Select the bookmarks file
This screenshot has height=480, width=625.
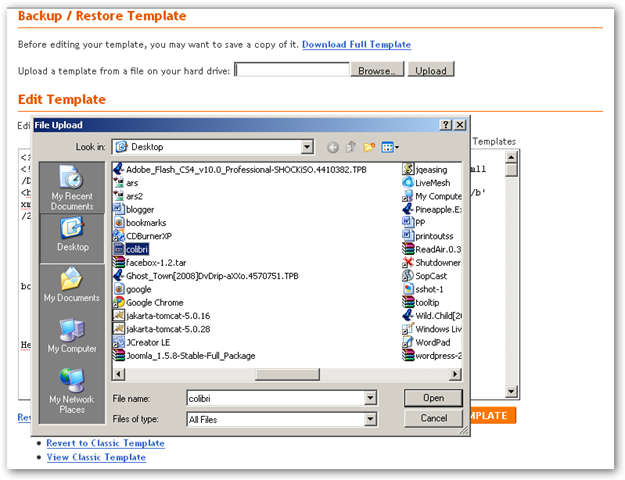pos(140,222)
